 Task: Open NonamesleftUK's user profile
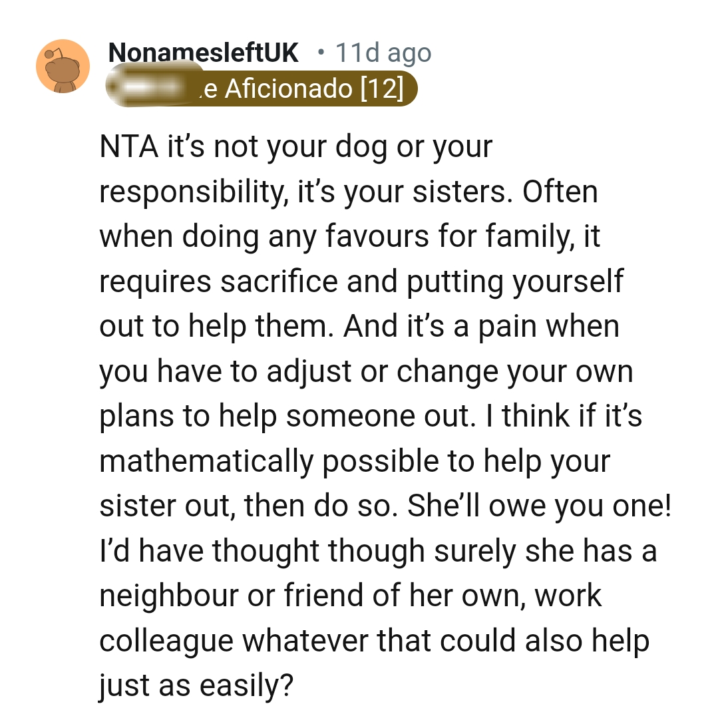pos(203,53)
